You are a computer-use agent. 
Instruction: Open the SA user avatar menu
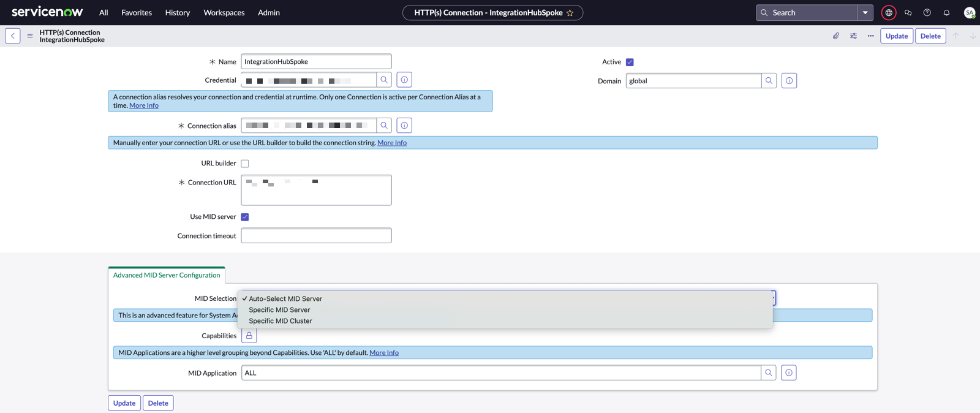tap(969, 13)
